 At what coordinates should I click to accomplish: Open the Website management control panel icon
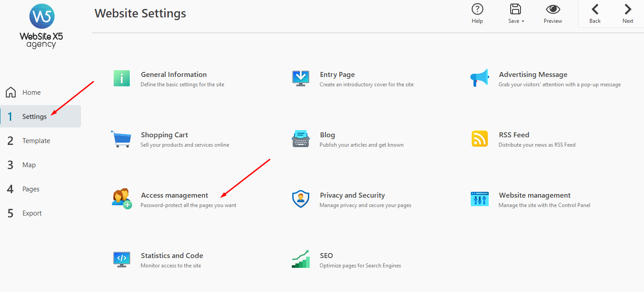click(479, 199)
